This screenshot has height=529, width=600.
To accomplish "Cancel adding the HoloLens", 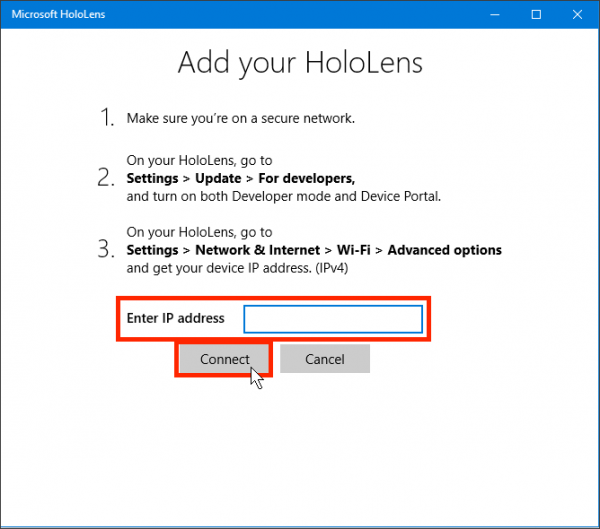I will [325, 359].
